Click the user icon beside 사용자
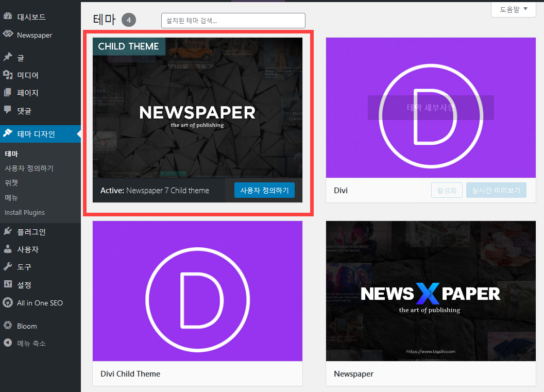Viewport: 544px width, 392px height. [x=8, y=249]
